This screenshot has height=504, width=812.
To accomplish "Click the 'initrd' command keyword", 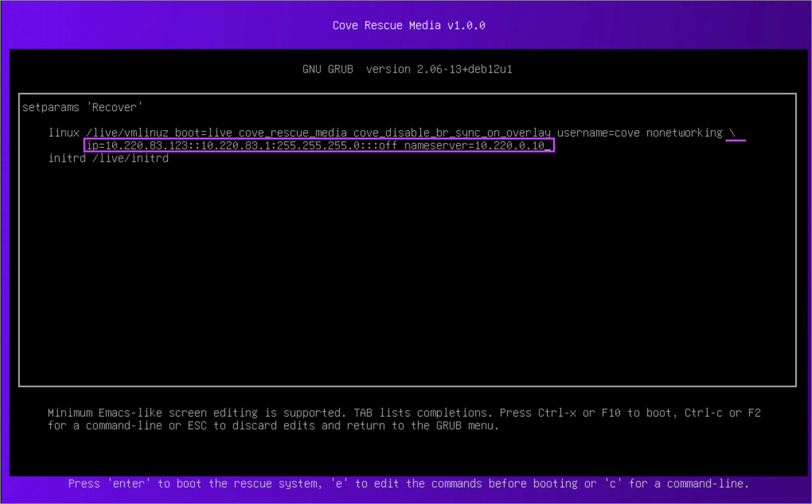I will click(x=67, y=158).
